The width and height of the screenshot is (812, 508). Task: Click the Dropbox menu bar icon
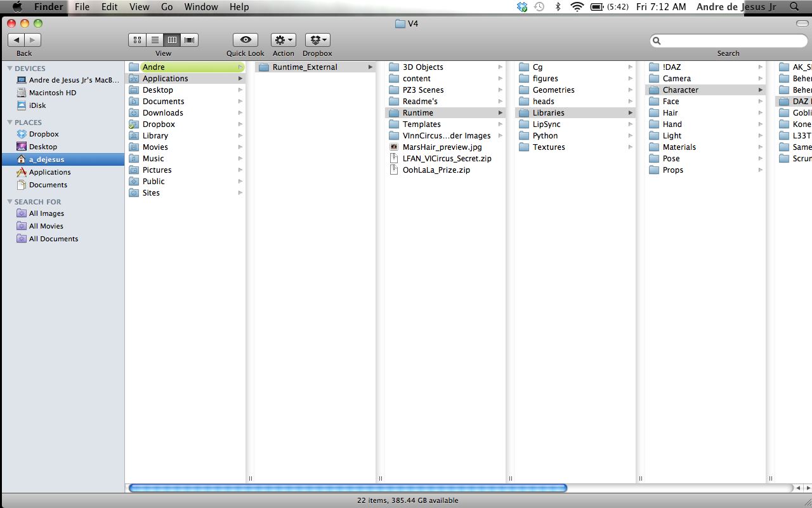522,7
